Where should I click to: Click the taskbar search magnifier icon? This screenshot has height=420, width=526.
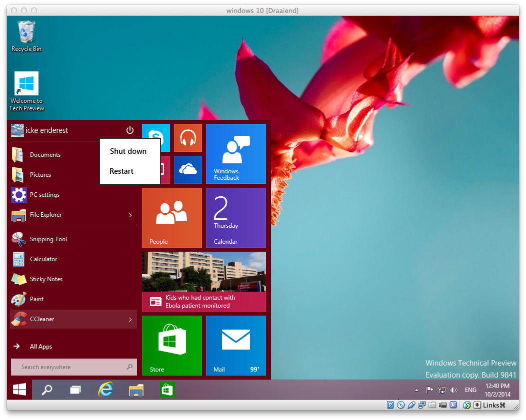(x=46, y=390)
